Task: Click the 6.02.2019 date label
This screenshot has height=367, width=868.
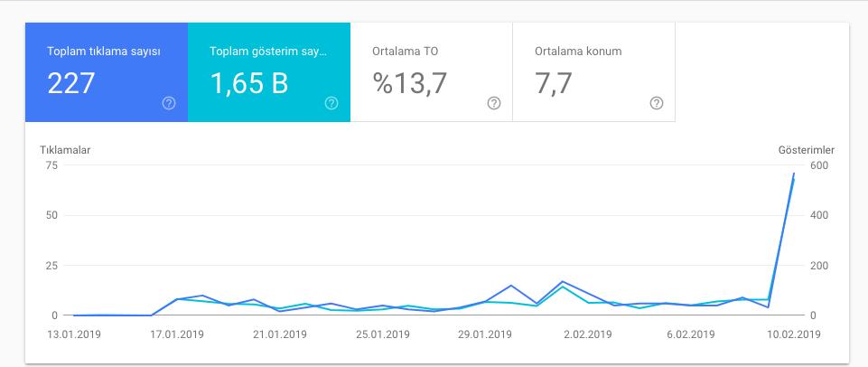Action: pos(690,334)
